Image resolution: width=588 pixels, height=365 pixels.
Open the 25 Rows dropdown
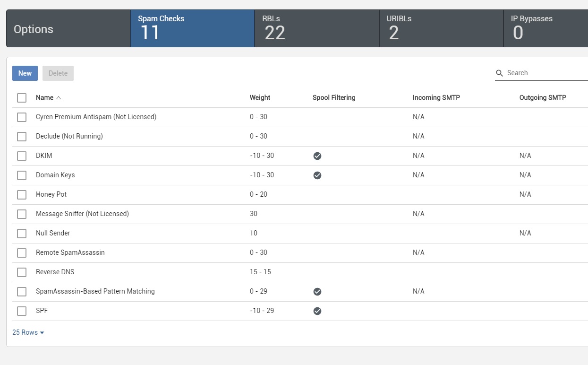click(28, 332)
